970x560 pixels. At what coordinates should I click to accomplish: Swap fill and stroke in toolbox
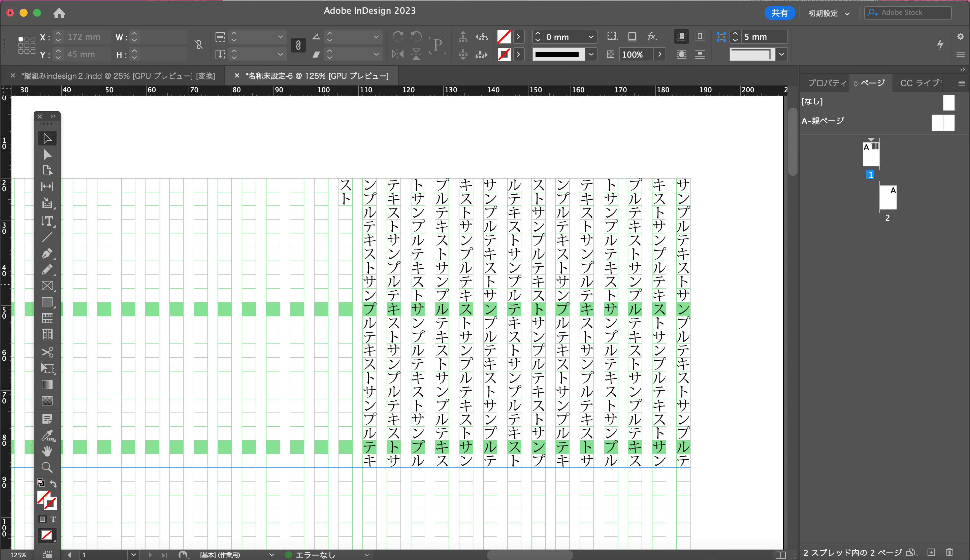click(54, 484)
